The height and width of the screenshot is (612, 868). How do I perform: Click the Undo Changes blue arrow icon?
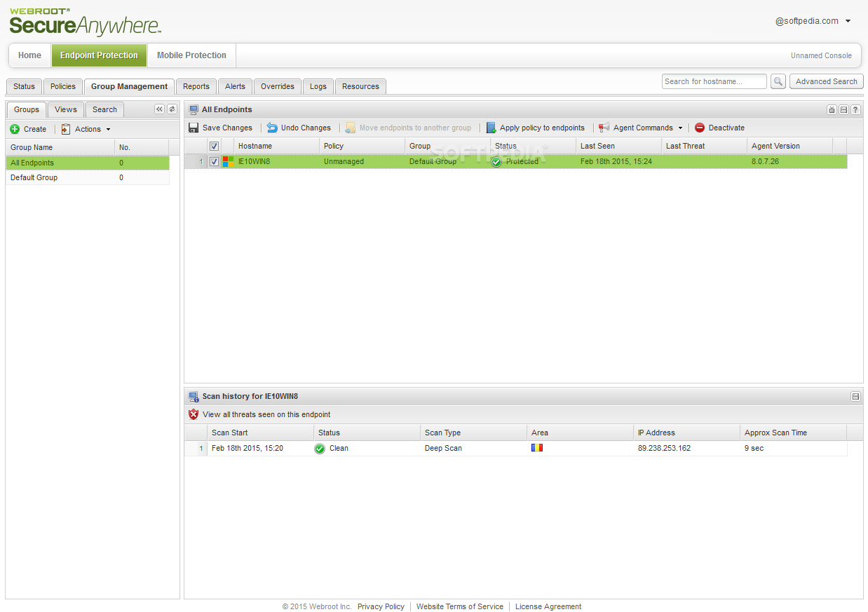click(x=272, y=128)
